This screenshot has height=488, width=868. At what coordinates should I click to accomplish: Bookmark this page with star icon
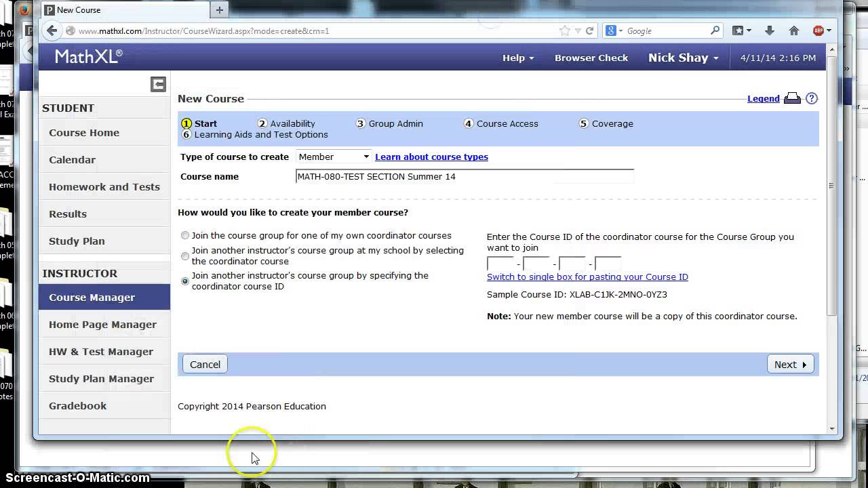tap(565, 30)
